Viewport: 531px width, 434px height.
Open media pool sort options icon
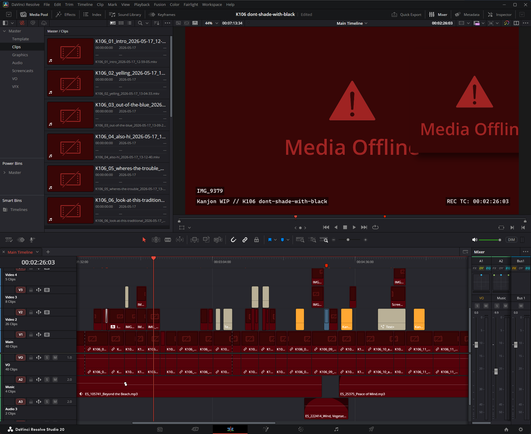(156, 23)
